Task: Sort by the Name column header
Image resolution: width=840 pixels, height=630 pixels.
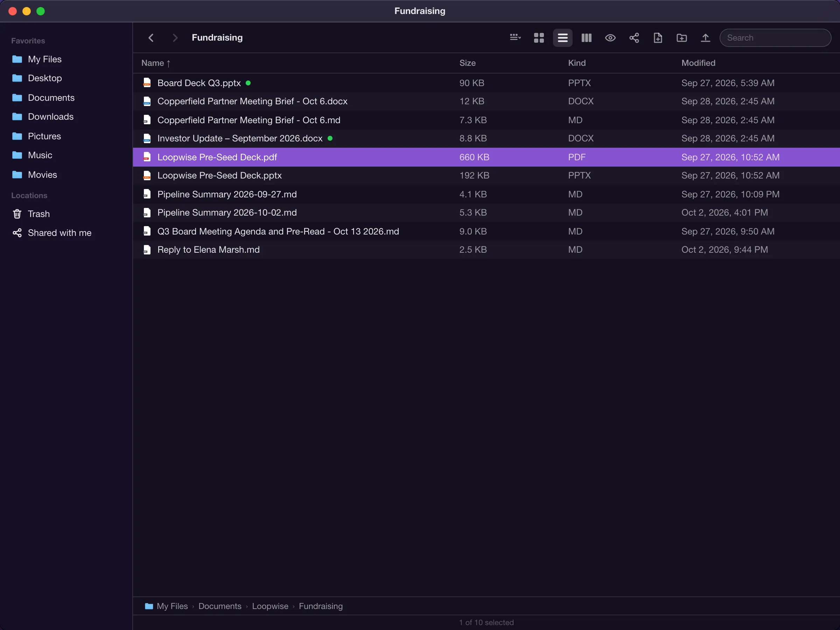Action: pyautogui.click(x=156, y=63)
